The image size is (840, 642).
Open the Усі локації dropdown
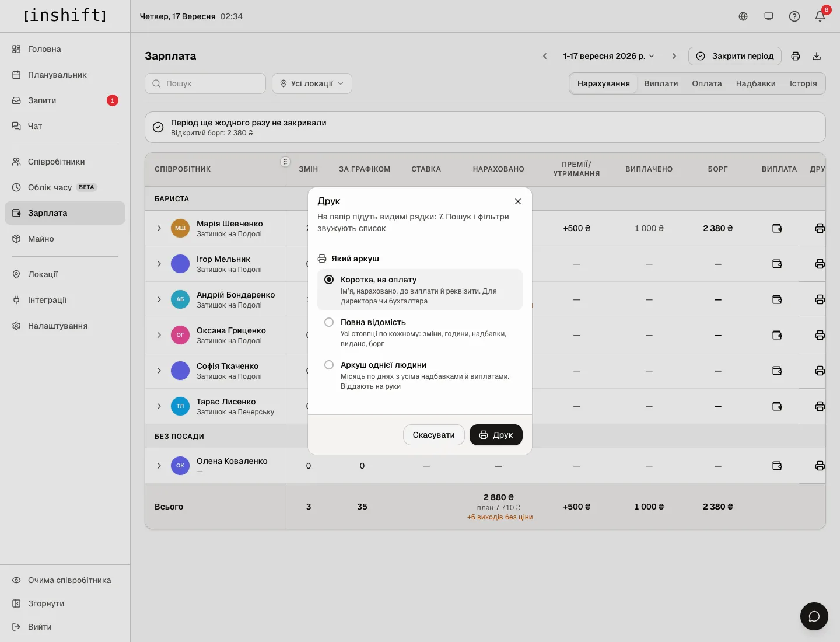[312, 83]
